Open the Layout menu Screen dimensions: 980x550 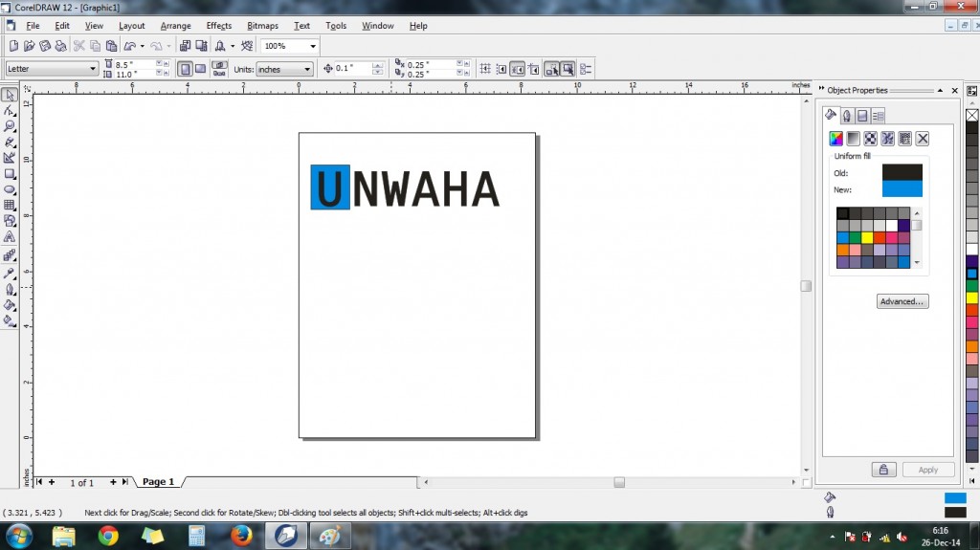click(132, 26)
